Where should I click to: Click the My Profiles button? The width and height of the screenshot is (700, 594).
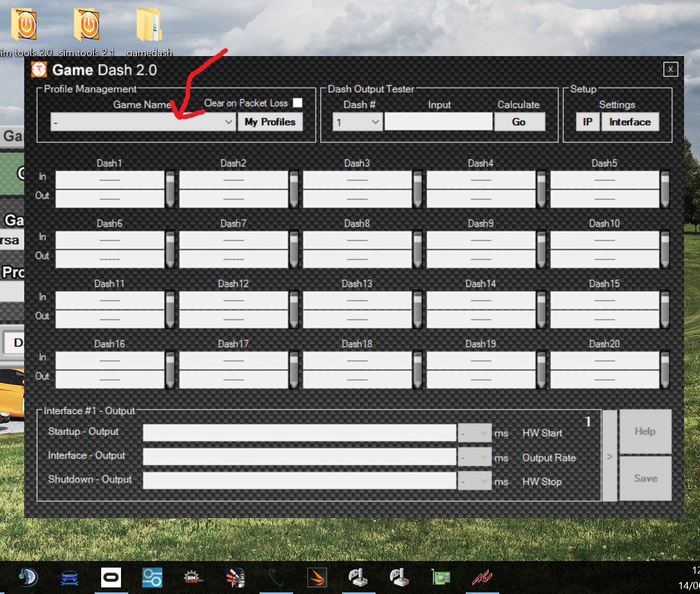pyautogui.click(x=270, y=122)
